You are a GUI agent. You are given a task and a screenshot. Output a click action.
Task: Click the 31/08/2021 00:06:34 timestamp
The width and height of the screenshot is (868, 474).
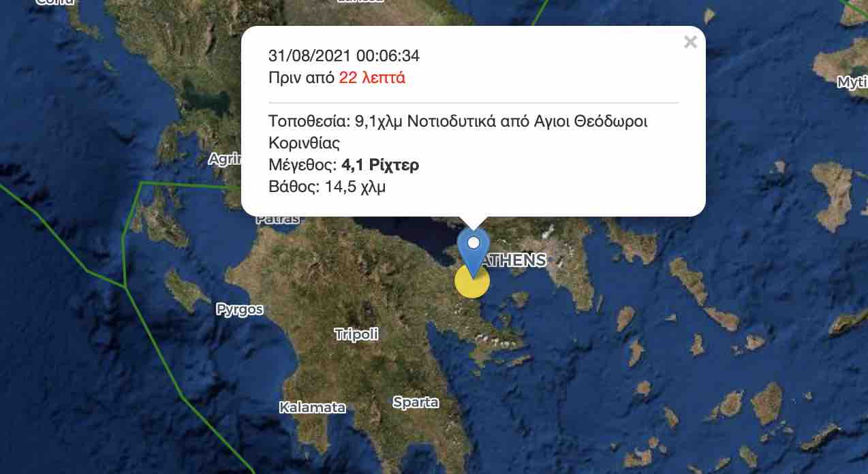tap(344, 56)
